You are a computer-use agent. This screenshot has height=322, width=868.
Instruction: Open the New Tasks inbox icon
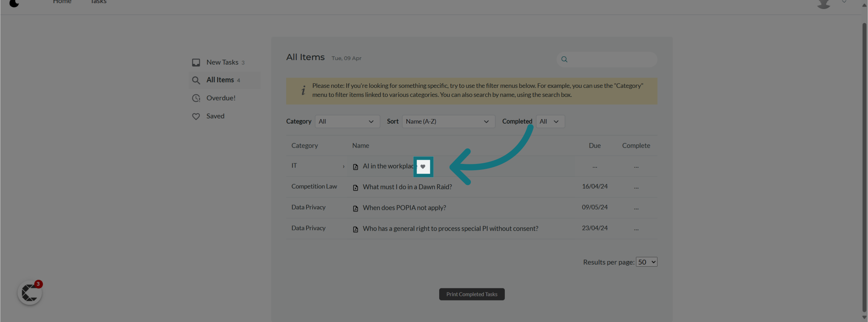coord(196,63)
